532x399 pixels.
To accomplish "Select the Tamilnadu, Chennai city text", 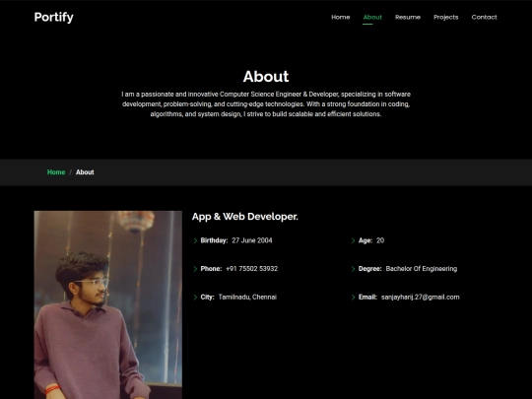I will tap(247, 297).
